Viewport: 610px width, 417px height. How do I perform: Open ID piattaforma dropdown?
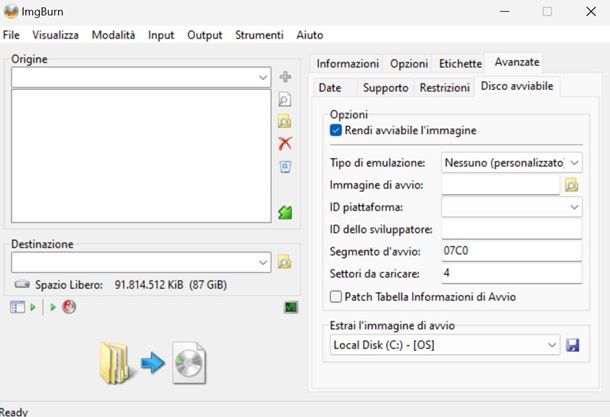click(x=574, y=207)
